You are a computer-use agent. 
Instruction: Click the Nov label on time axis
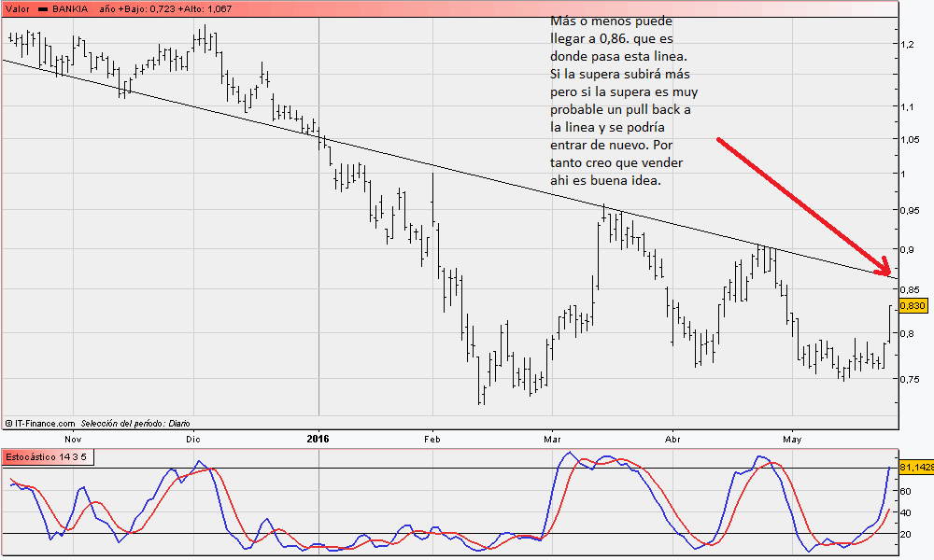[72, 437]
